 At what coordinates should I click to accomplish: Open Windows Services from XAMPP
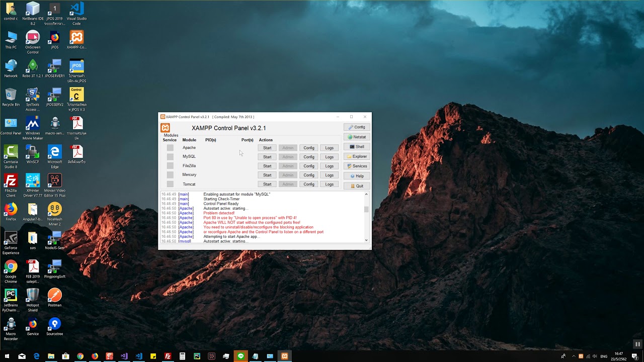tap(357, 166)
